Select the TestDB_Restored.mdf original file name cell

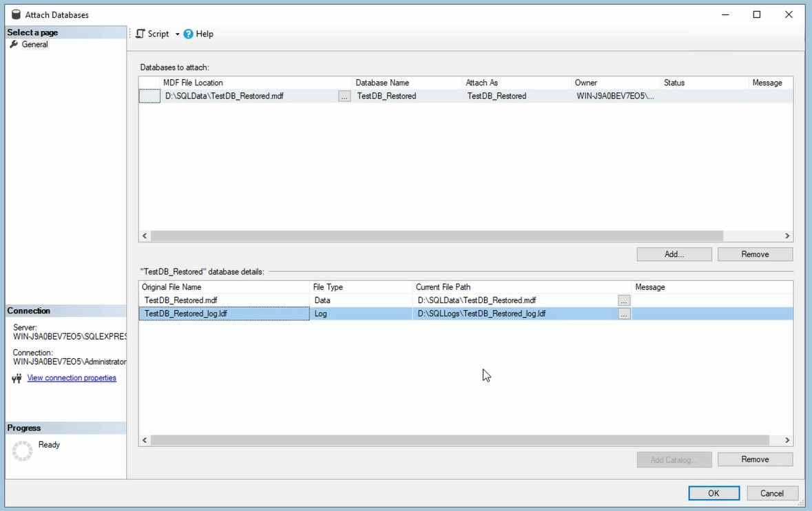225,300
